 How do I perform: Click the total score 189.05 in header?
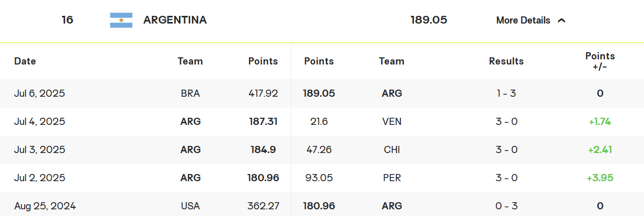click(429, 20)
